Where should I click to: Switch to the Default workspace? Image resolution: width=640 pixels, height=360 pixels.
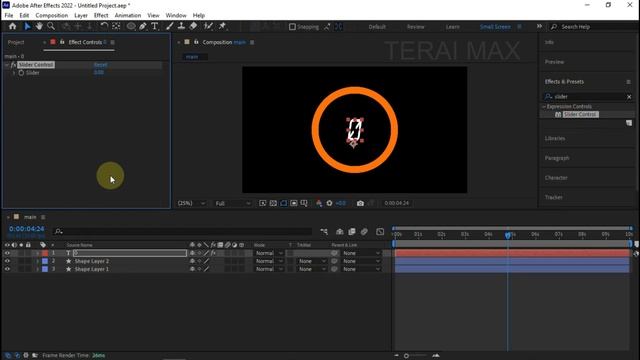(377, 27)
